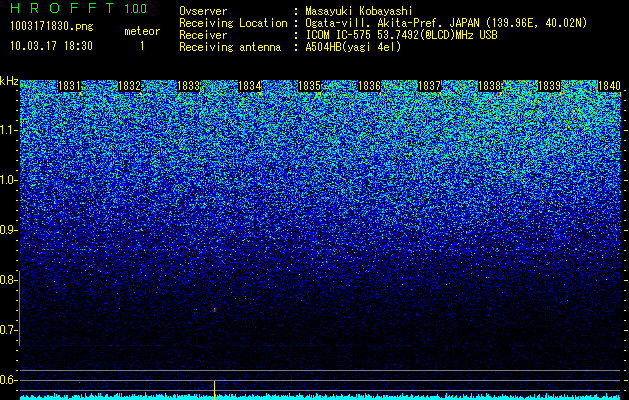Click the kHz axis unit label
The height and width of the screenshot is (400, 629).
pyautogui.click(x=9, y=81)
